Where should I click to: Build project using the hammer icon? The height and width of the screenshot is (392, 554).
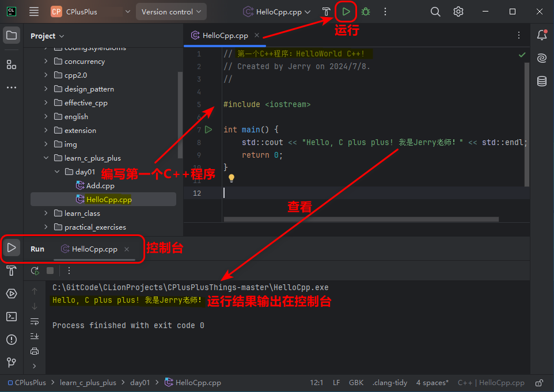point(326,12)
